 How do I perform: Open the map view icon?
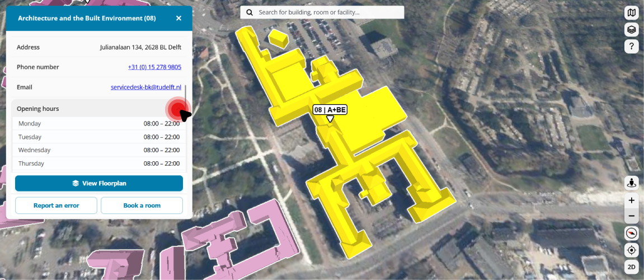pos(631,13)
